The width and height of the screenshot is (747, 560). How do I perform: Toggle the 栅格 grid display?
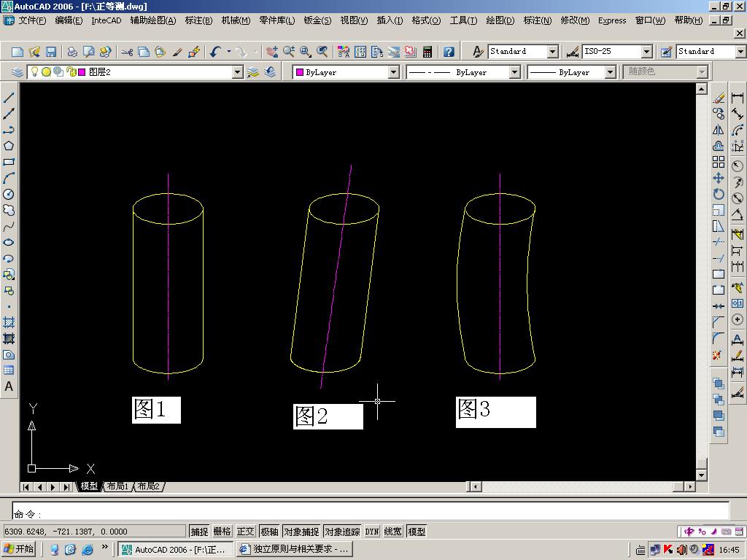(x=222, y=532)
